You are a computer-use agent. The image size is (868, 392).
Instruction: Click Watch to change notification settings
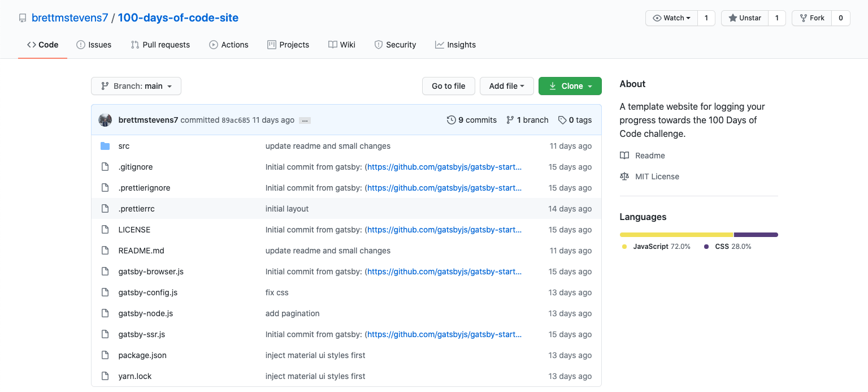[x=671, y=18]
